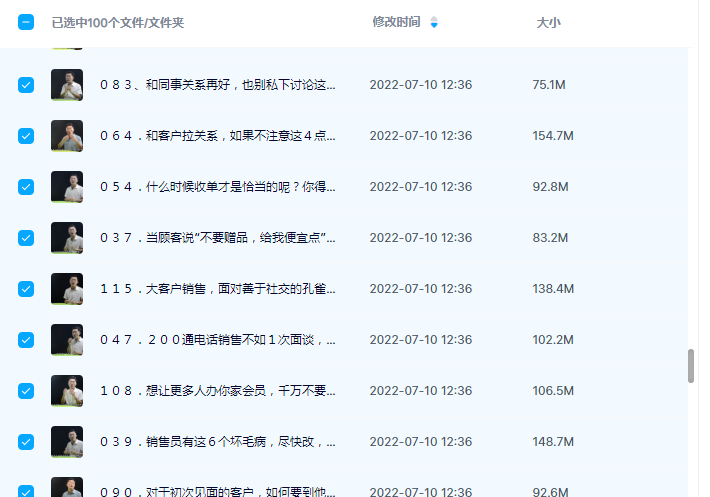Deselect the checkbox for file 054
The width and height of the screenshot is (710, 497).
click(26, 187)
